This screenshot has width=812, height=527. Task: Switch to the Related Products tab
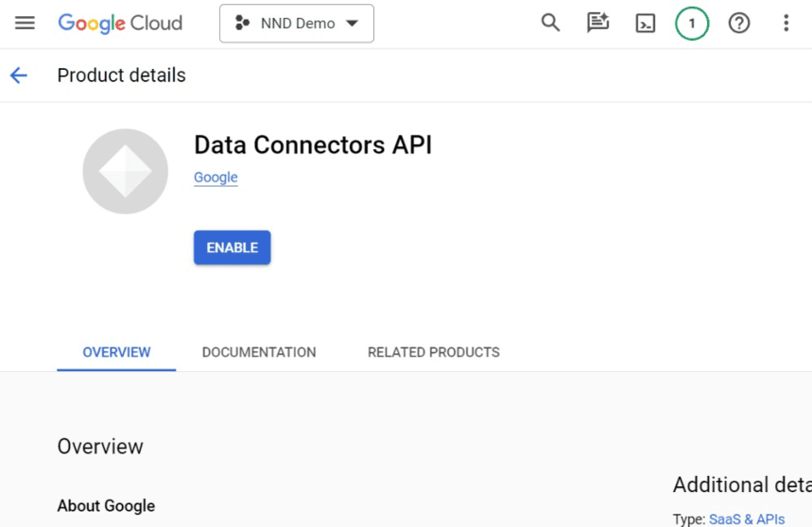point(434,352)
